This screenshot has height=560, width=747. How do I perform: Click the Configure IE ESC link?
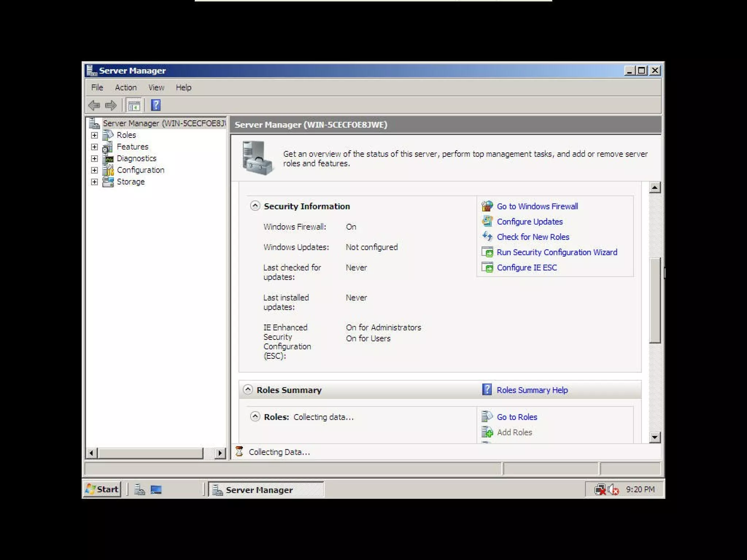click(527, 268)
